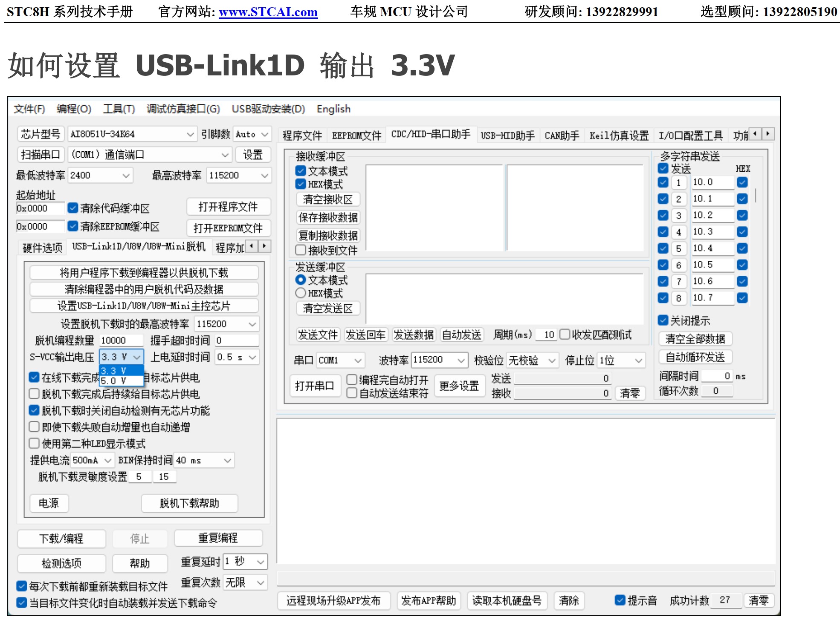Click 将用户程序下载到编程器以供脱机下载
840x620 pixels.
pos(144,273)
